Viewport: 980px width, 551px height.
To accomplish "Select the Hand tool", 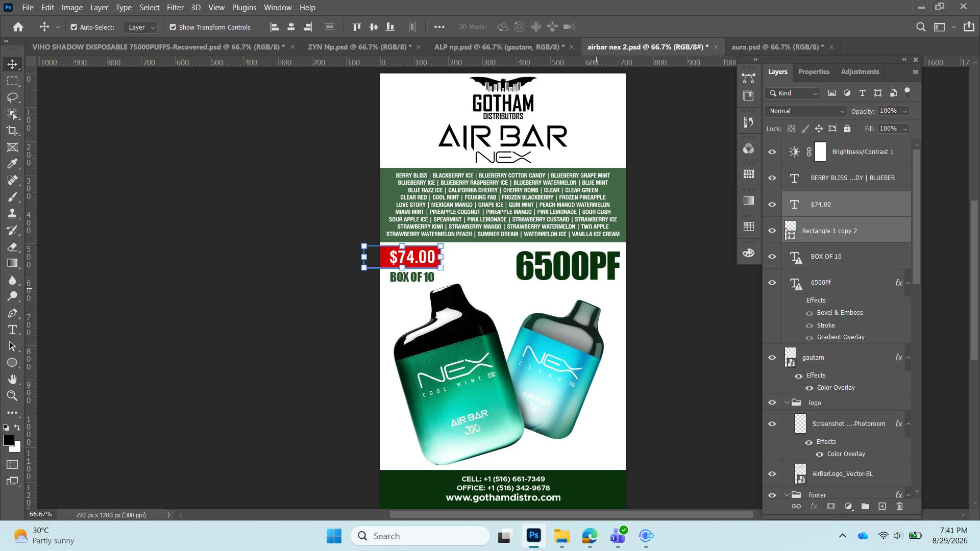I will pyautogui.click(x=12, y=379).
